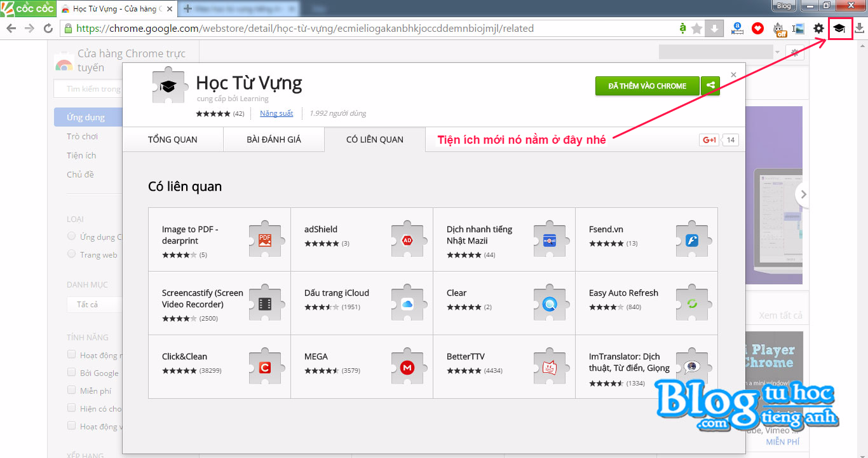Screen dimensions: 868x458
Task: Click the blue 'a' ruler extension icon
Action: coord(737,29)
